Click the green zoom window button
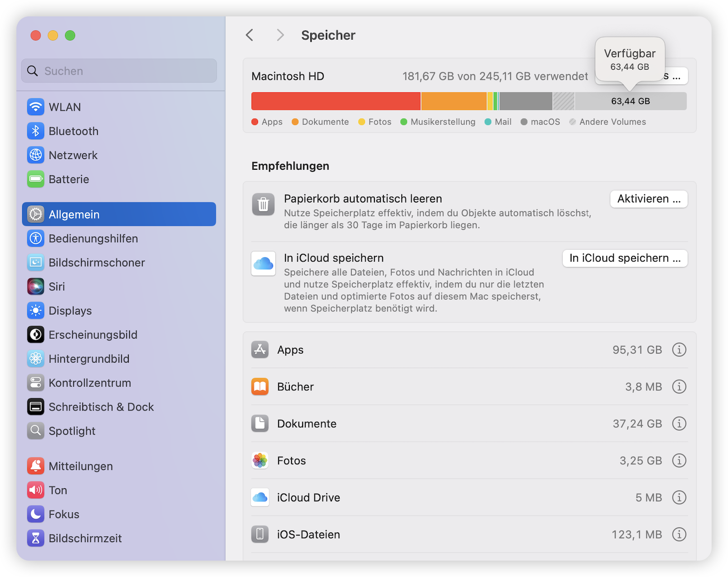Image resolution: width=728 pixels, height=577 pixels. [70, 35]
